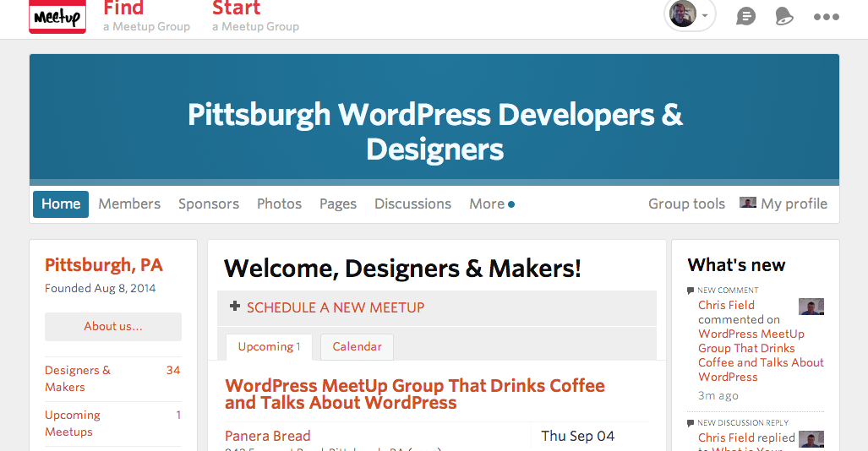Click the About us... button
Viewport: 868px width, 451px height.
[113, 327]
